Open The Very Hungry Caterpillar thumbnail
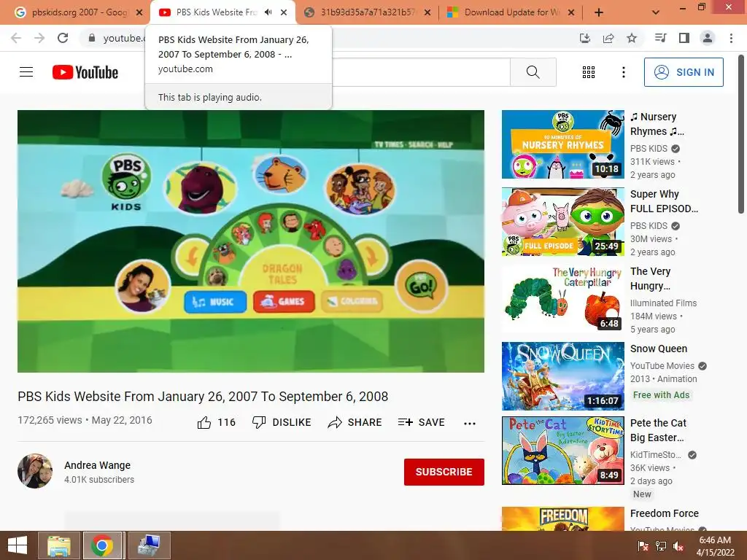The width and height of the screenshot is (747, 560). click(x=562, y=298)
